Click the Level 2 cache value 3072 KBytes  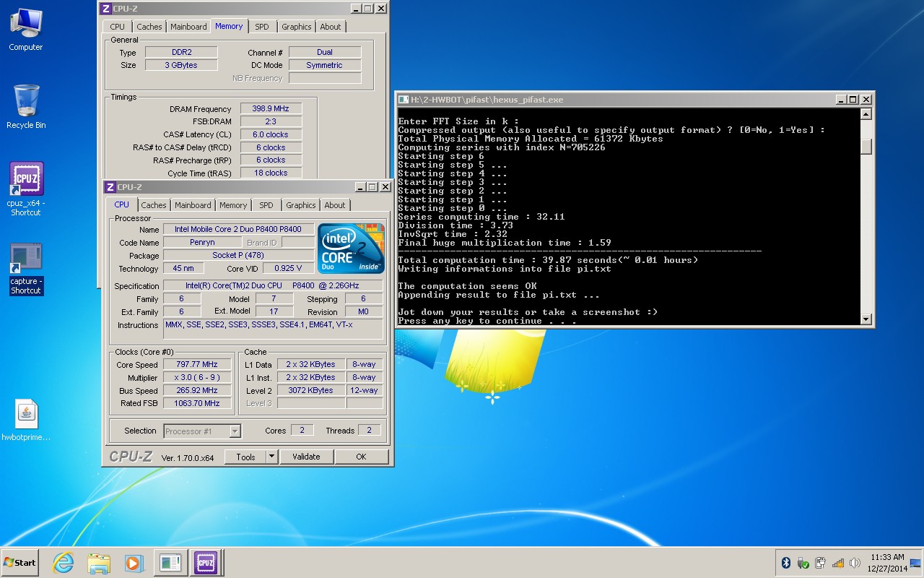(310, 391)
